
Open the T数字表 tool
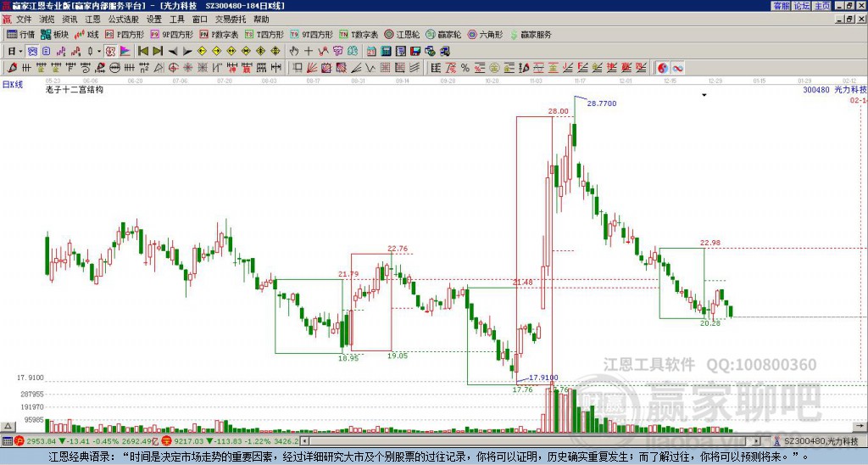tap(359, 34)
